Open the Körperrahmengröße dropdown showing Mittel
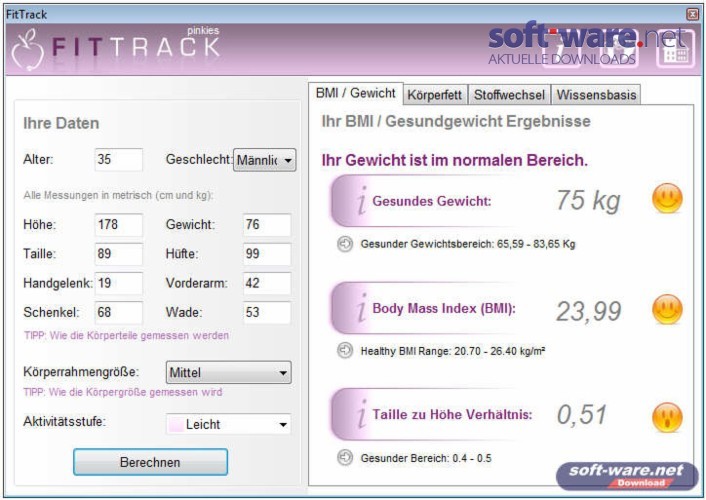Viewport: 706px width, 500px height. coord(228,373)
